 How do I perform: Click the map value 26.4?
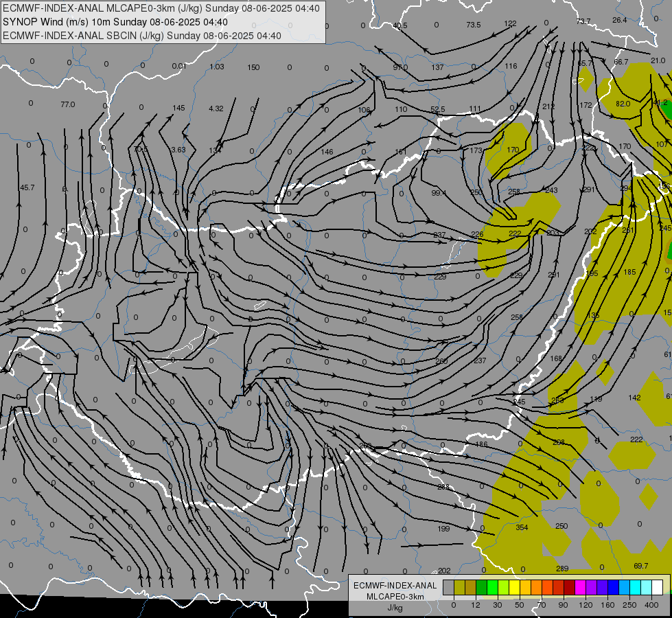point(619,20)
